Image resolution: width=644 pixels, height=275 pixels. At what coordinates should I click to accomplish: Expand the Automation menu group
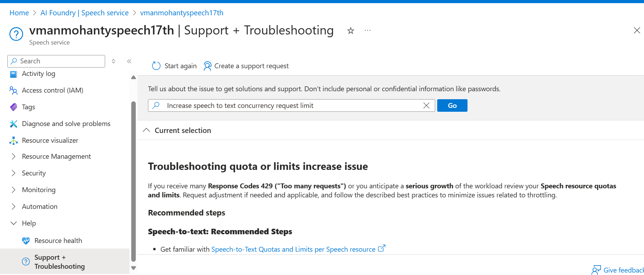click(x=14, y=207)
